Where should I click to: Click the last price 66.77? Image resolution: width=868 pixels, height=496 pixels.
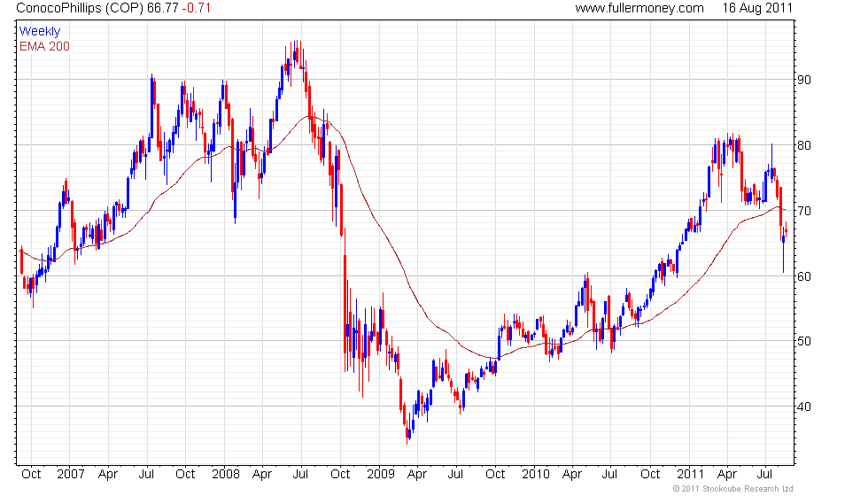click(163, 8)
